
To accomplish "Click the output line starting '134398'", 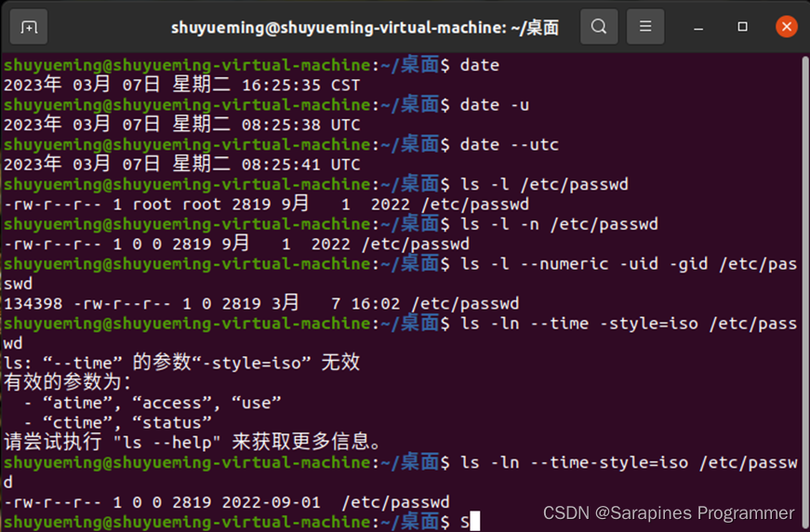I will pyautogui.click(x=261, y=303).
